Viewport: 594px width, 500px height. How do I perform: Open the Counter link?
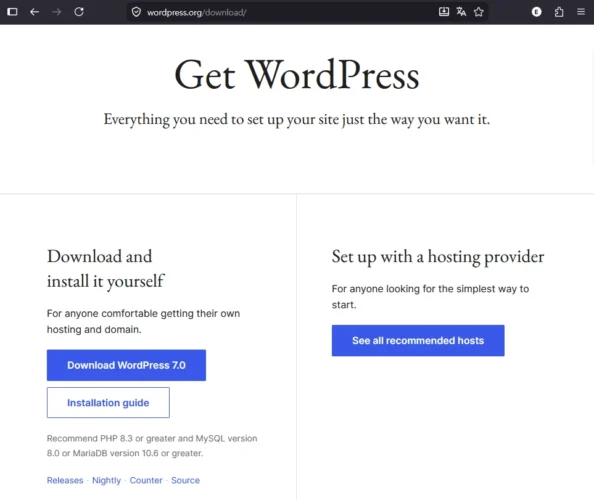click(x=146, y=480)
